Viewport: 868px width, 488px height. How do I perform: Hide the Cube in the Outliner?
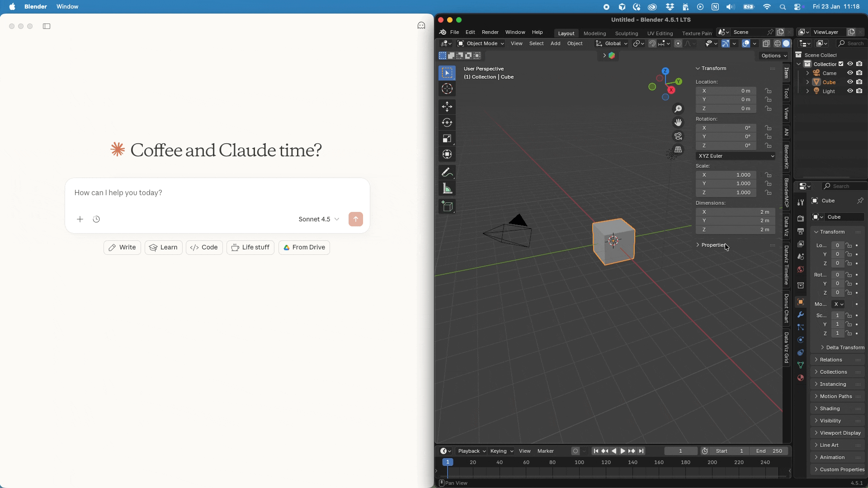click(850, 82)
